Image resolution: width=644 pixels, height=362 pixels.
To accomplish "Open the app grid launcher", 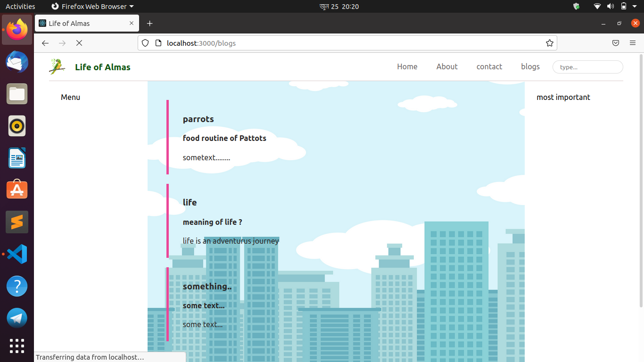I will (17, 346).
